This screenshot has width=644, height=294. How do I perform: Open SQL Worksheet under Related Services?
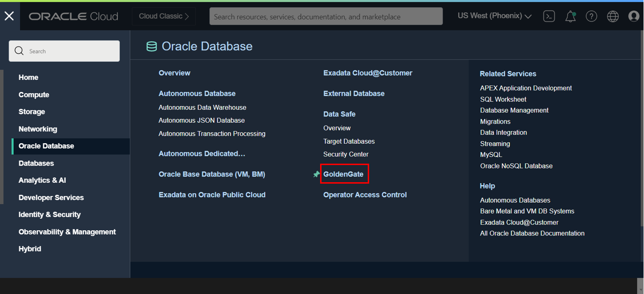503,99
